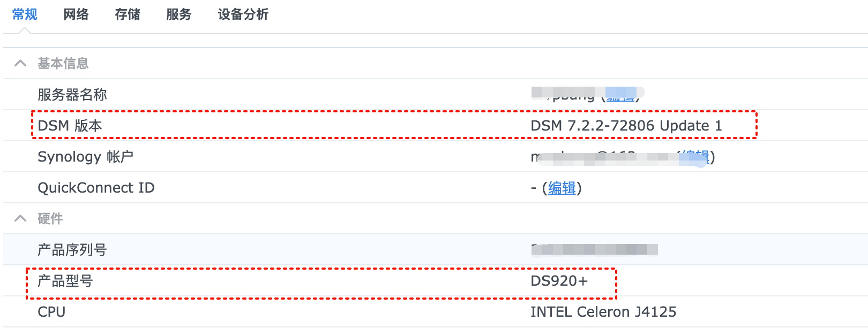Click the DSM 版本 label
This screenshot has width=868, height=336.
tap(70, 126)
